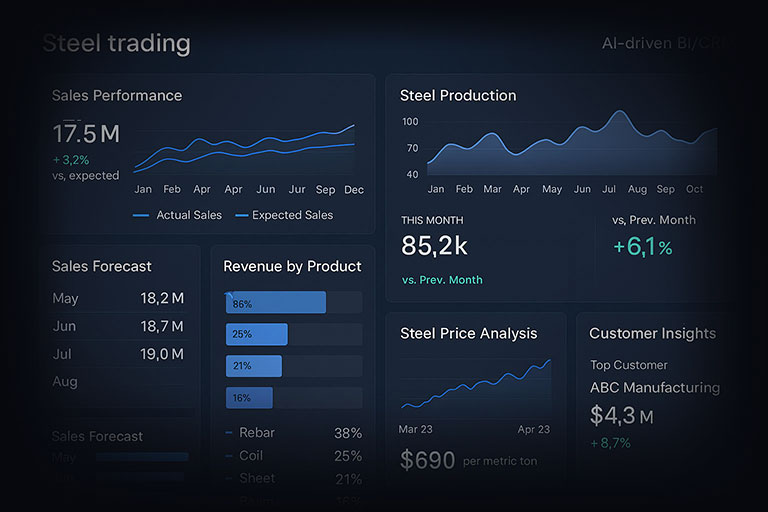Viewport: 768px width, 512px height.
Task: Select the May 18,2 M forecast row
Action: coord(118,298)
